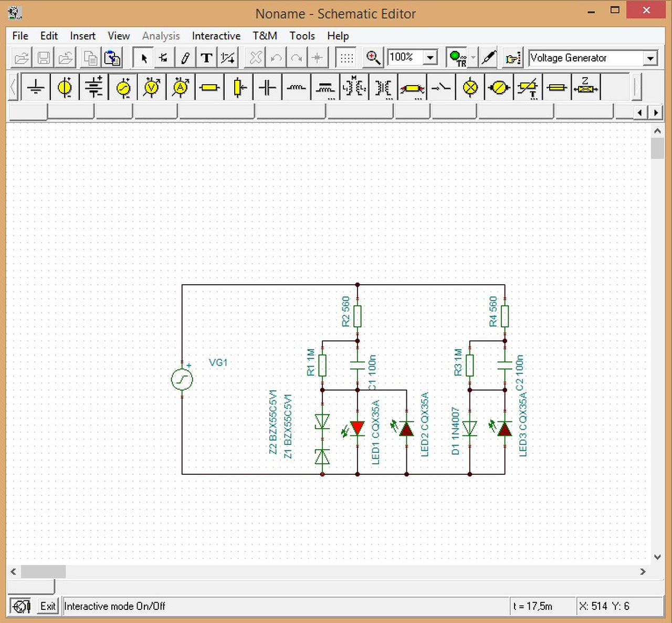Pick the capacitor component icon
Viewport: 672px width, 623px height.
(267, 87)
